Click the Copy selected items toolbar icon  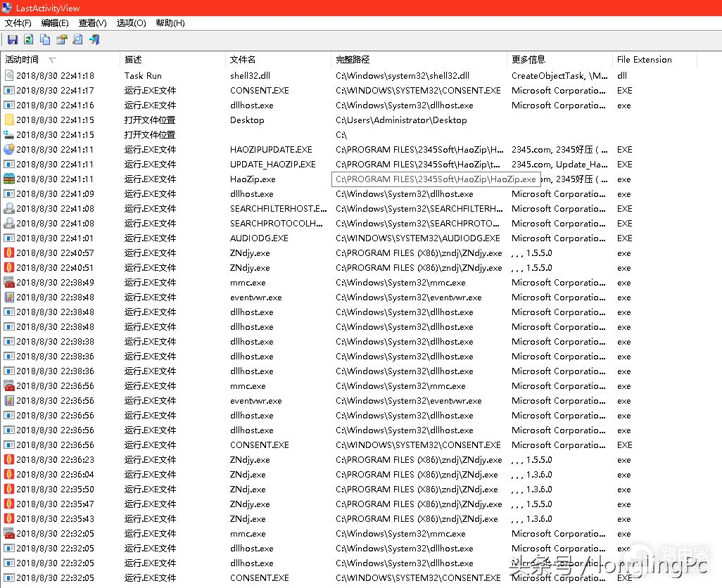tap(45, 40)
